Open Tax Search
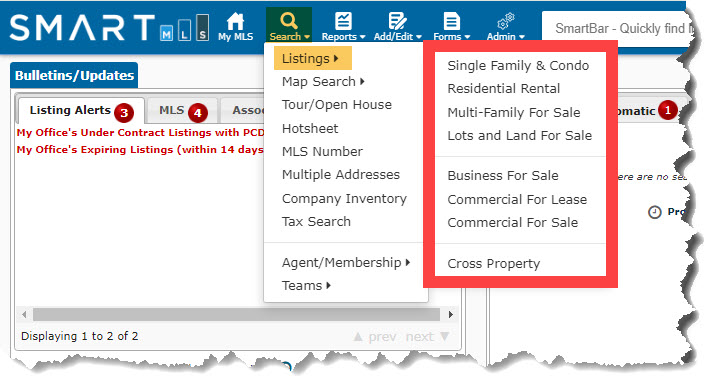This screenshot has width=704, height=377. tap(316, 221)
